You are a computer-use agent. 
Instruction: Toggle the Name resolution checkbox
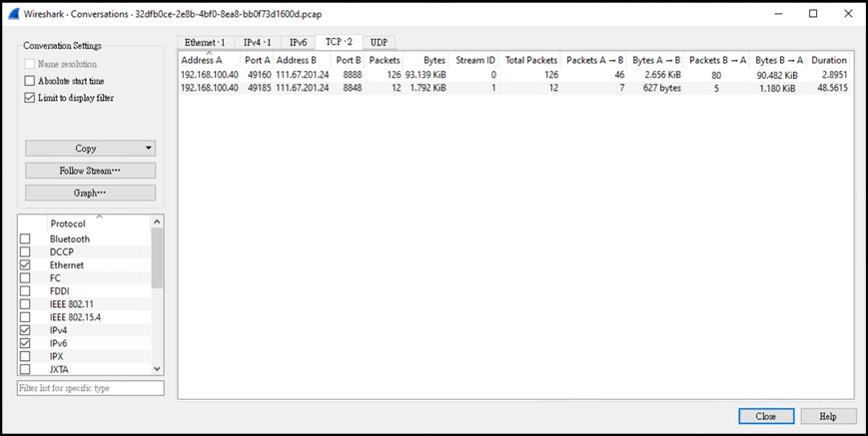(x=29, y=64)
